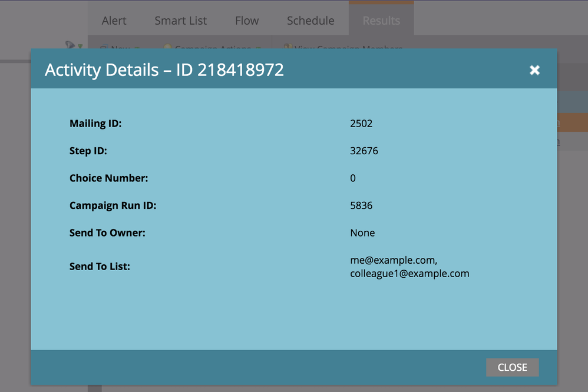This screenshot has height=392, width=588.
Task: Select the Campaign Run ID value 5836
Action: coord(361,205)
